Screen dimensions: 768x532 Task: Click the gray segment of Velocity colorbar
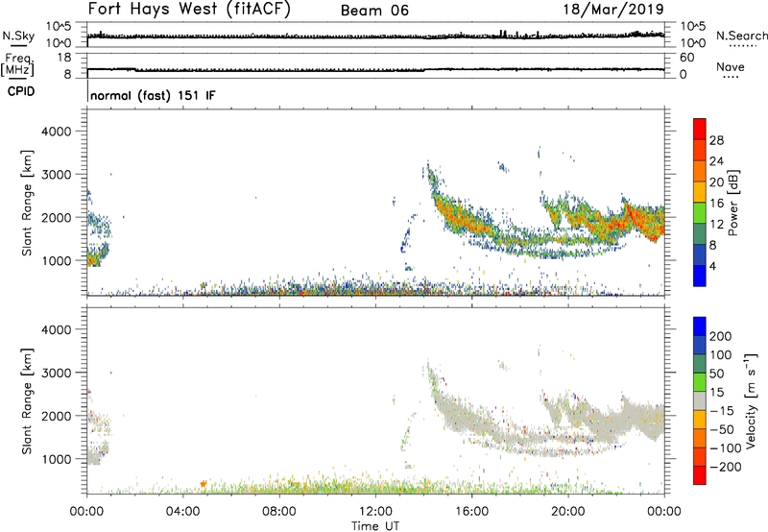(x=700, y=401)
